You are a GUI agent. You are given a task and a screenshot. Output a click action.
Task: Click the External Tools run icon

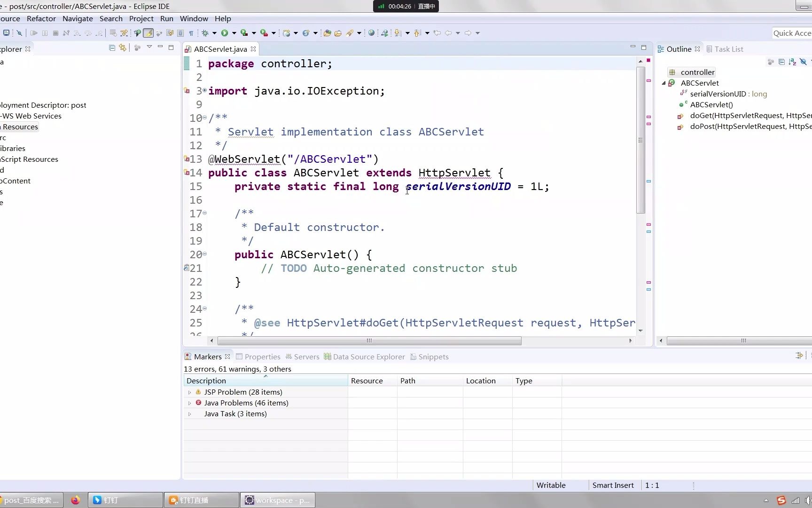click(x=264, y=33)
